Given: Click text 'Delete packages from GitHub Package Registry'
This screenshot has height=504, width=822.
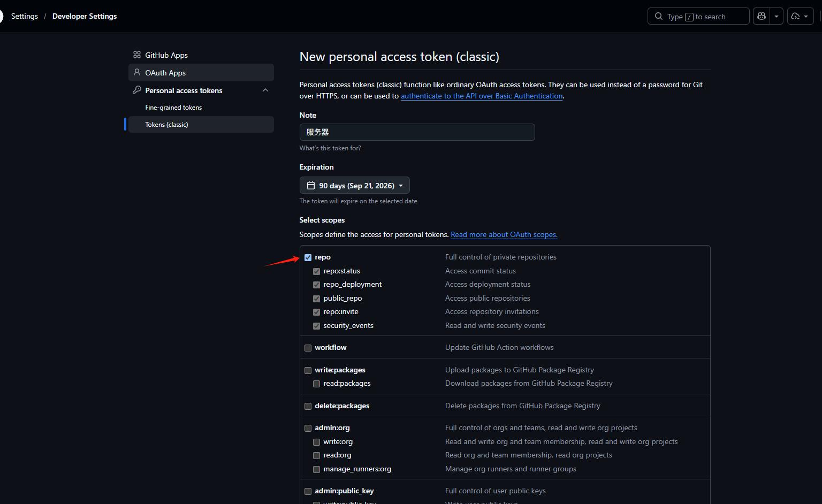Looking at the screenshot, I should [523, 406].
